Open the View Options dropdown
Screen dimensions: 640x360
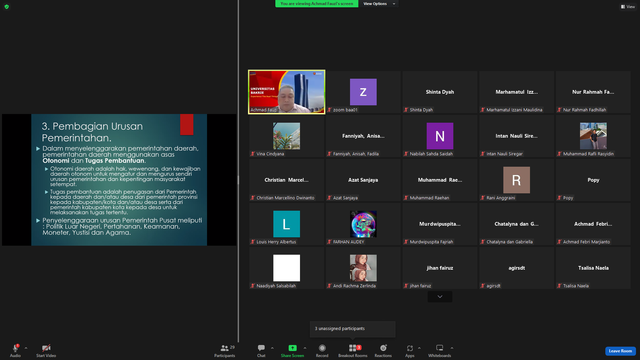pos(379,4)
